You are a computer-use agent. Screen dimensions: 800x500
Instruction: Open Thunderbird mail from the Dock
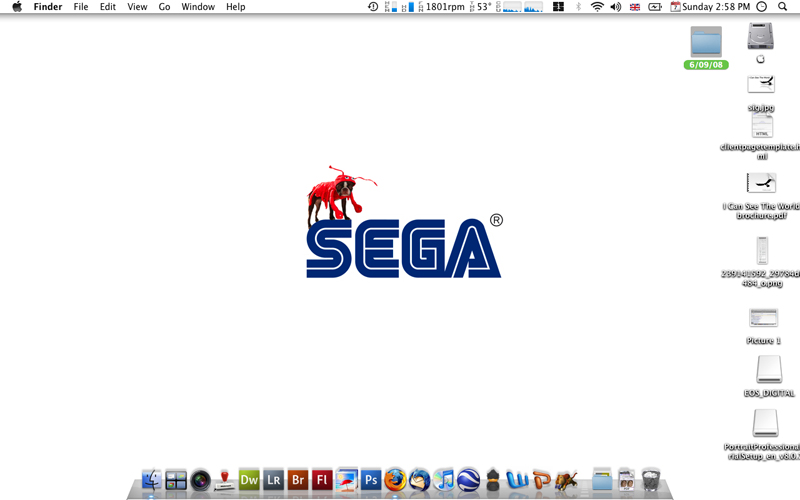[x=419, y=480]
